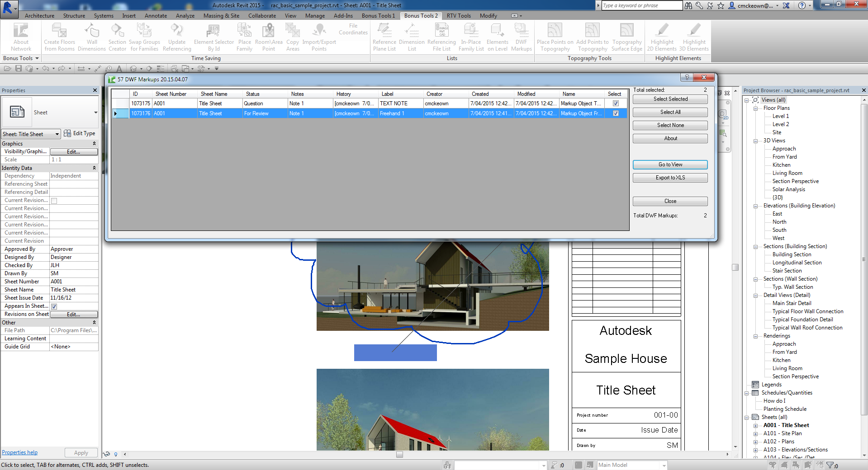Click the Export to XLS button icon dialog
This screenshot has width=868, height=470.
tap(669, 178)
